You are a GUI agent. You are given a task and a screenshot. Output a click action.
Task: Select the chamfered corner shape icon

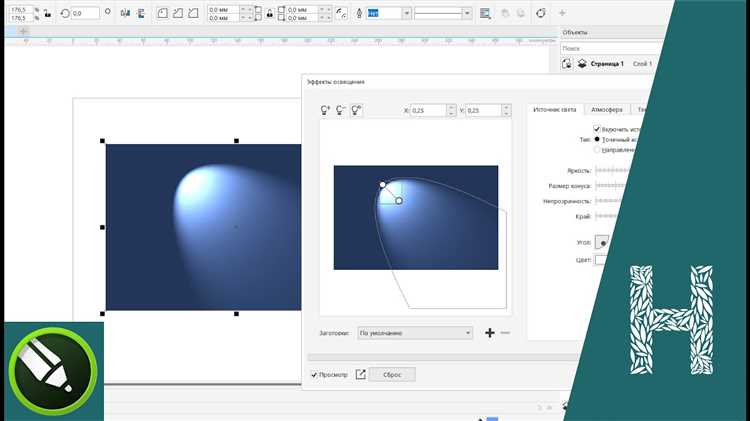[x=193, y=13]
